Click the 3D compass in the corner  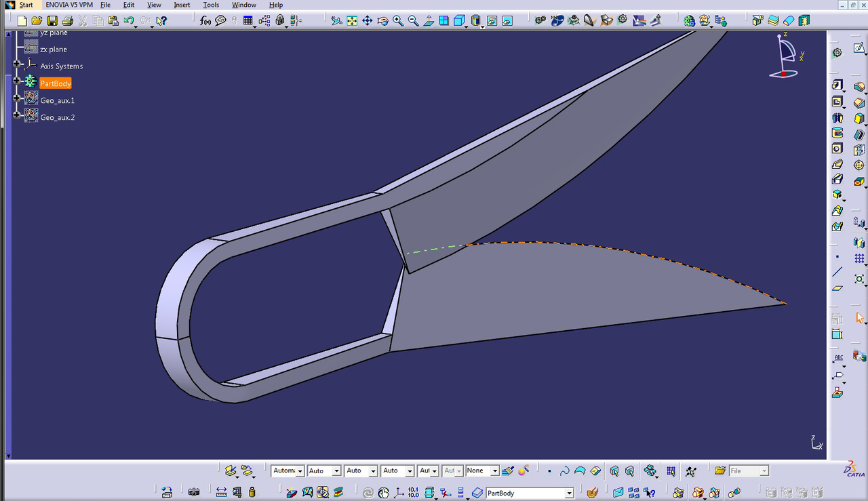point(787,56)
